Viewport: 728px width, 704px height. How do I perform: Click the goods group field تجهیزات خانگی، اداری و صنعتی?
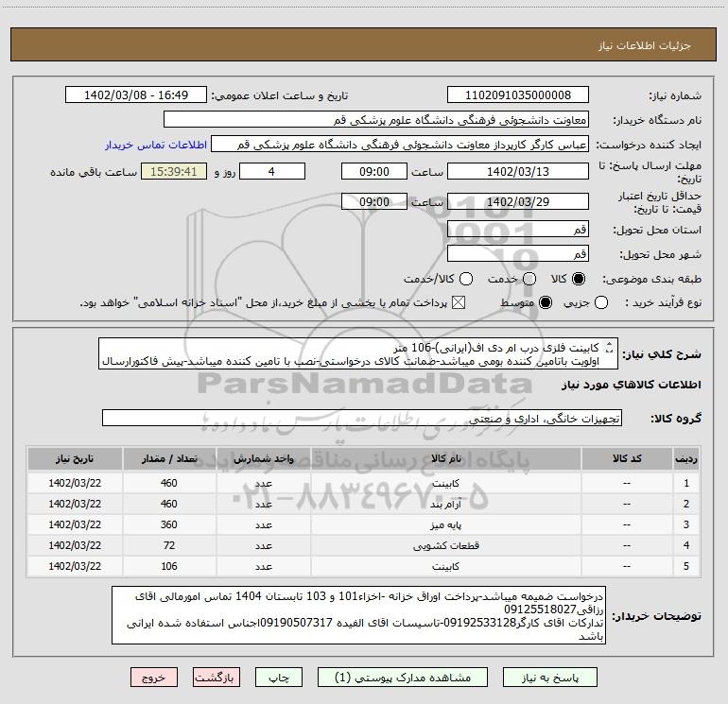(362, 418)
